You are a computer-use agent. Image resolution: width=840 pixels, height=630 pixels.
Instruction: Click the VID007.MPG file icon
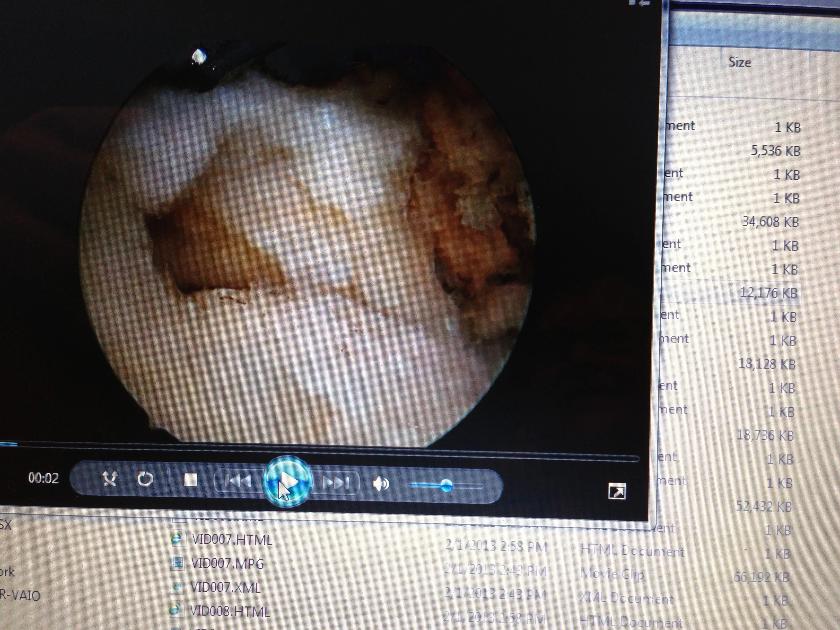177,563
